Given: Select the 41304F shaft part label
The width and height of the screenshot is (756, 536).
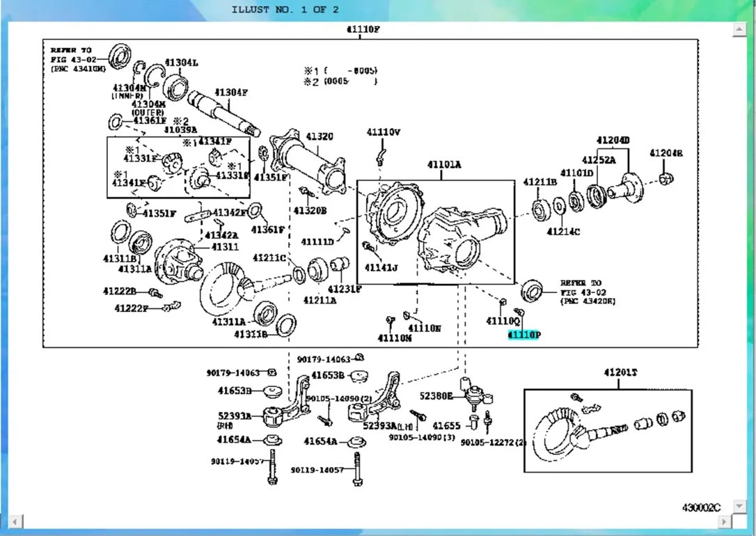Looking at the screenshot, I should click(231, 93).
